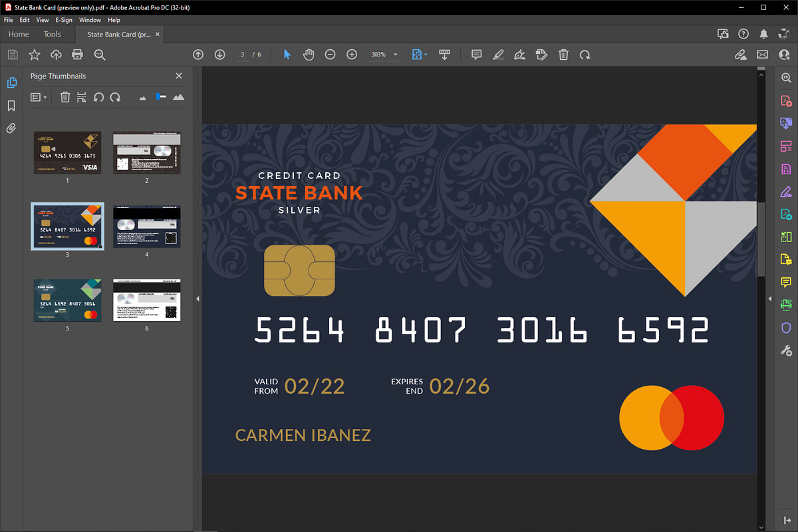Open the File menu
This screenshot has width=798, height=532.
point(9,20)
